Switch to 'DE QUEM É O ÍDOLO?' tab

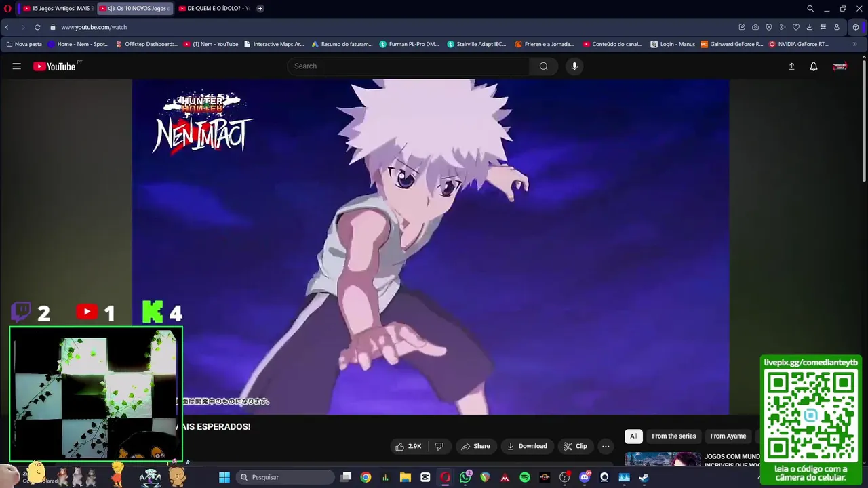point(213,9)
